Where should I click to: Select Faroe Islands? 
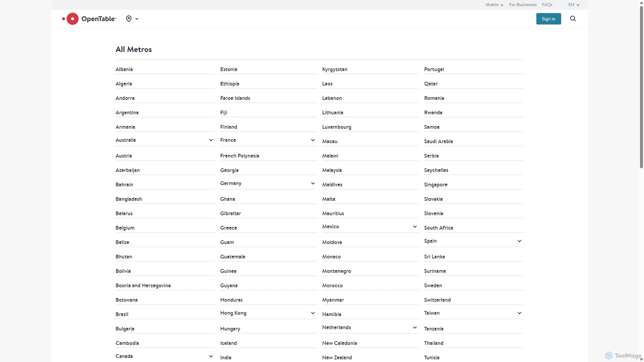pyautogui.click(x=235, y=99)
